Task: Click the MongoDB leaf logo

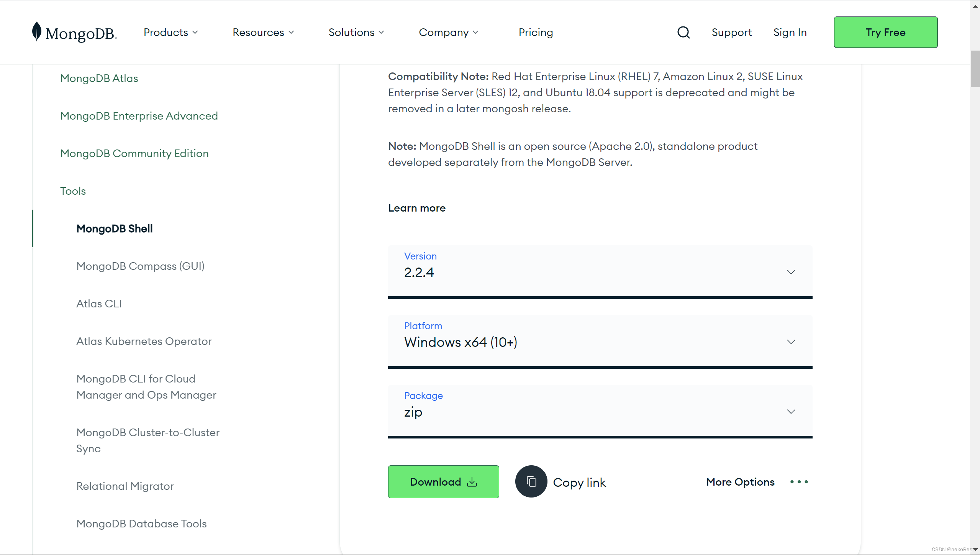Action: [x=37, y=31]
